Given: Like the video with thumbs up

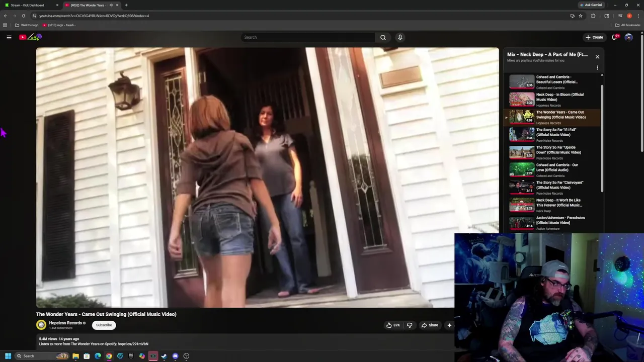Looking at the screenshot, I should coord(393,325).
